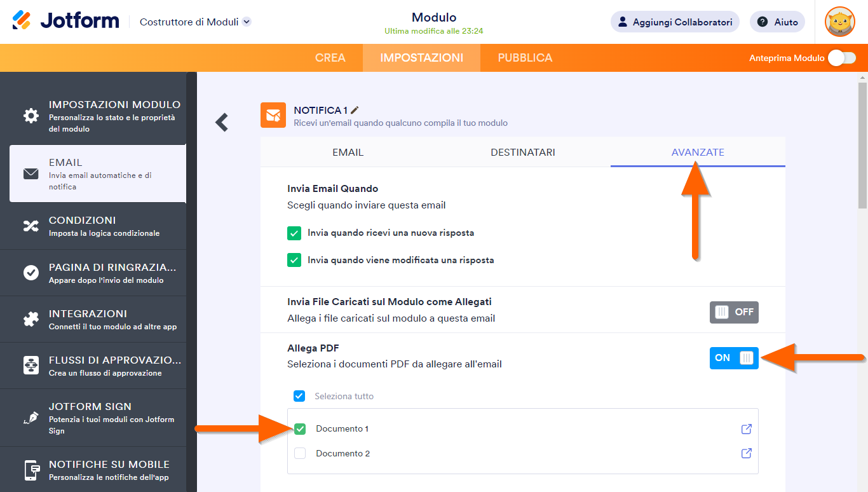Open Pagina di Ringraziamento sidebar section
Image resolution: width=868 pixels, height=492 pixels.
[93, 273]
